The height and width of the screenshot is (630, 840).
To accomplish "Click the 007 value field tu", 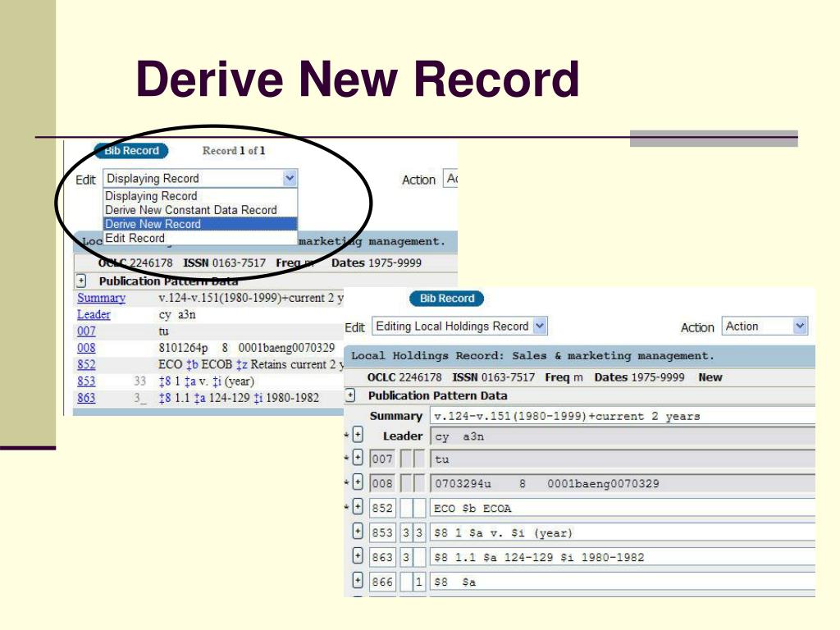I will click(x=623, y=459).
